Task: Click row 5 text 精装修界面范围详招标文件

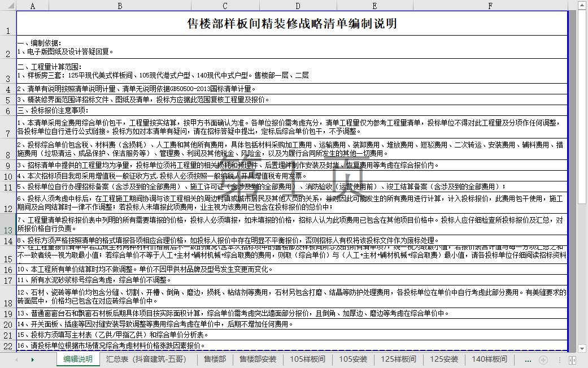Action: pyautogui.click(x=143, y=100)
